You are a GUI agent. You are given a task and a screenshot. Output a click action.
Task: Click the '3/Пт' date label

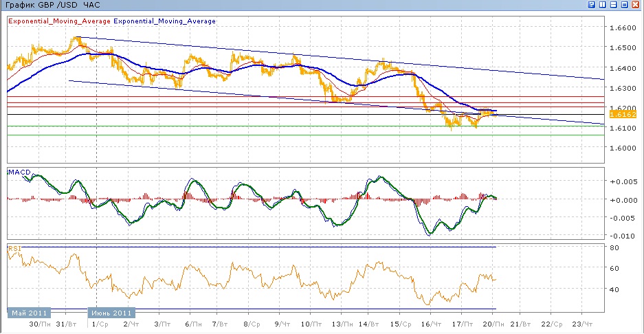pos(162,324)
